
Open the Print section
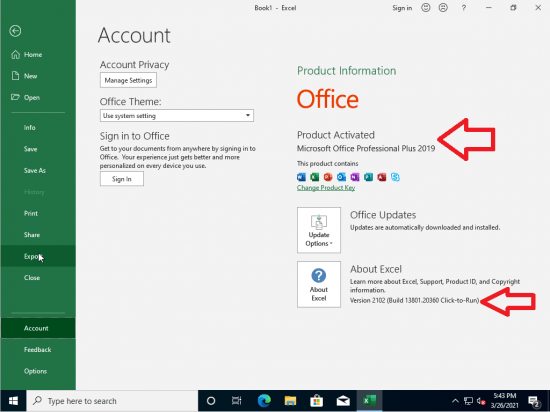coord(38,213)
